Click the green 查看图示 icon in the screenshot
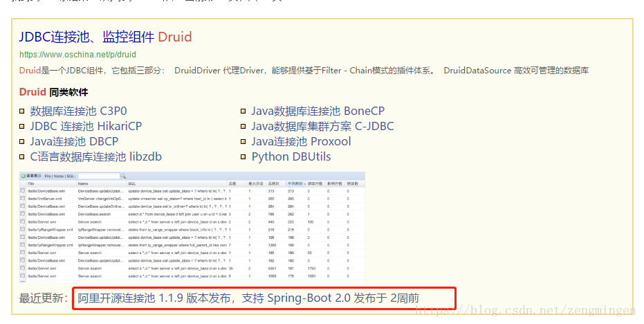 [x=24, y=176]
